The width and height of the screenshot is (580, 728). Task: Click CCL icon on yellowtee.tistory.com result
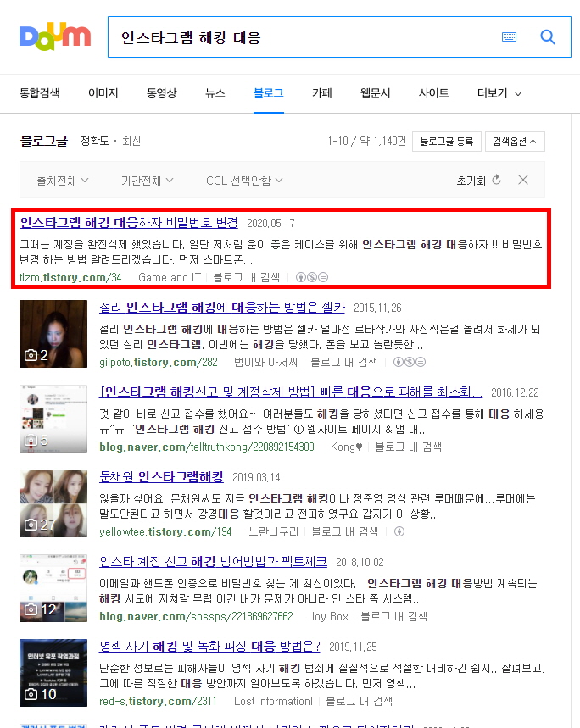click(399, 531)
